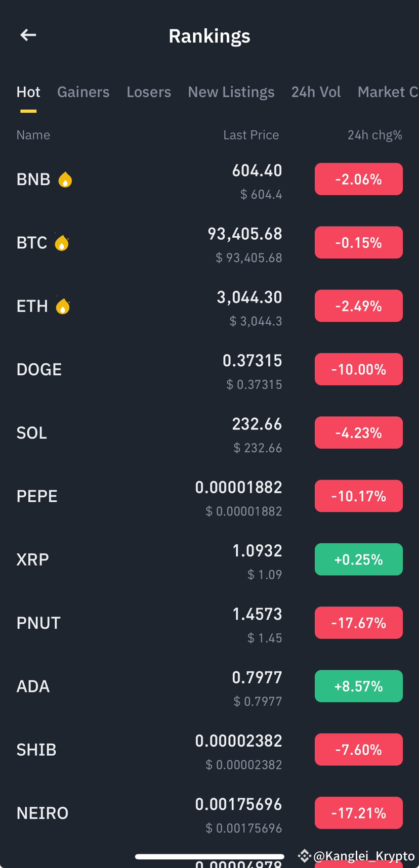Click the Binance logo in watermark

304,855
